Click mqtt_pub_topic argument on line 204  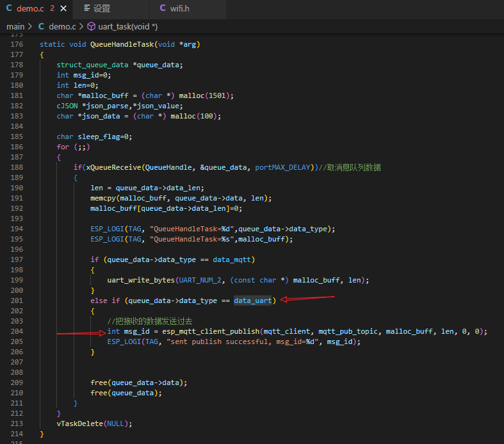[348, 331]
